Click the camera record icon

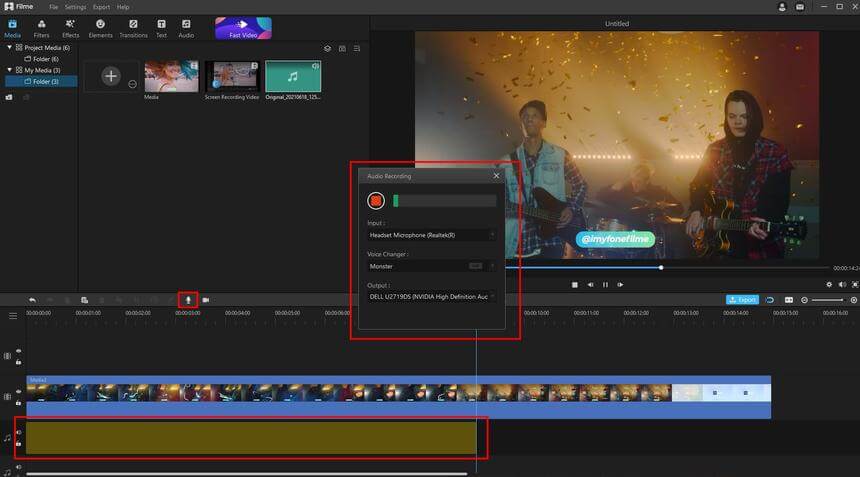coord(206,300)
